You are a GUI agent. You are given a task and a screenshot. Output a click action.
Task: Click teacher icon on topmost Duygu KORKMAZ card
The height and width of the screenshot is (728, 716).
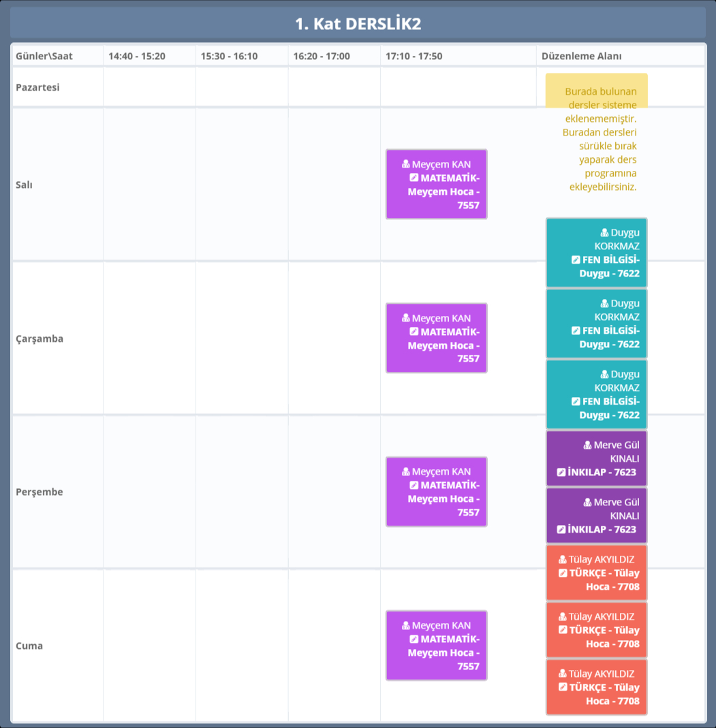tap(604, 232)
